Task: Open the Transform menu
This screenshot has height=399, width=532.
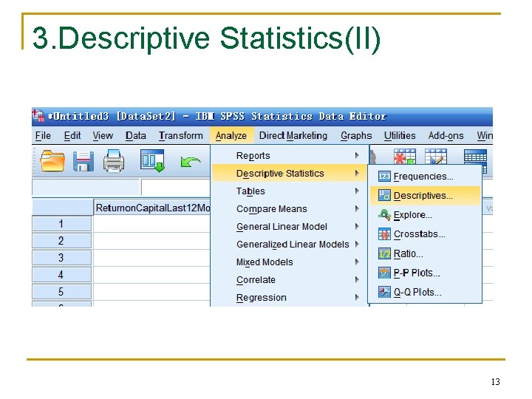Action: point(181,136)
